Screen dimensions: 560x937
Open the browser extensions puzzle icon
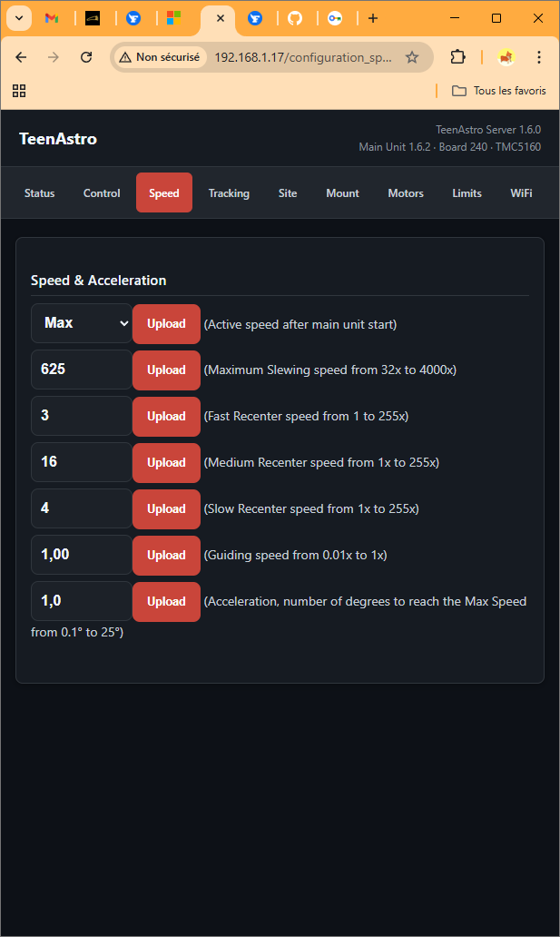458,57
